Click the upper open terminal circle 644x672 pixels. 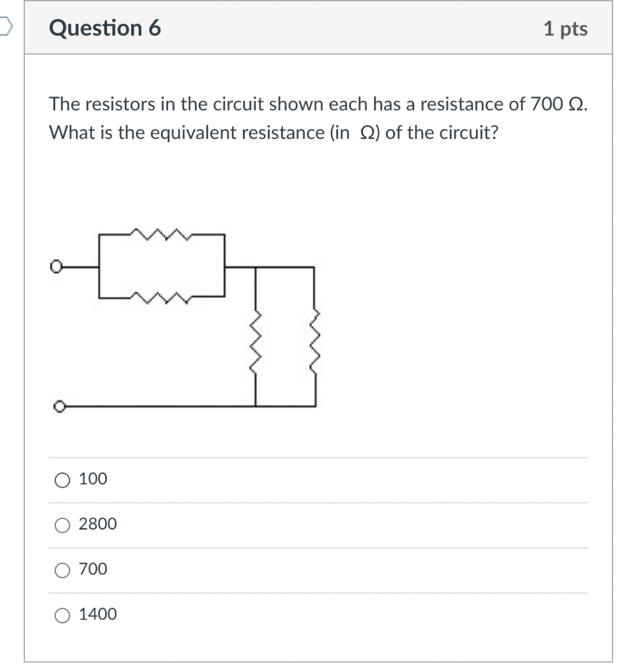[56, 266]
